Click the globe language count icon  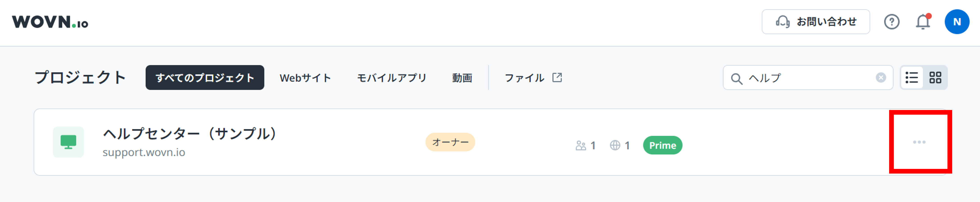(616, 145)
